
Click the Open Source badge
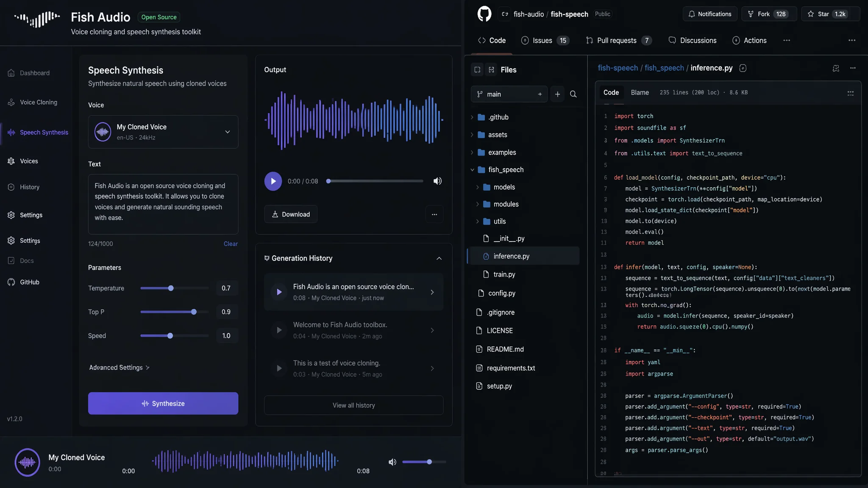point(159,17)
